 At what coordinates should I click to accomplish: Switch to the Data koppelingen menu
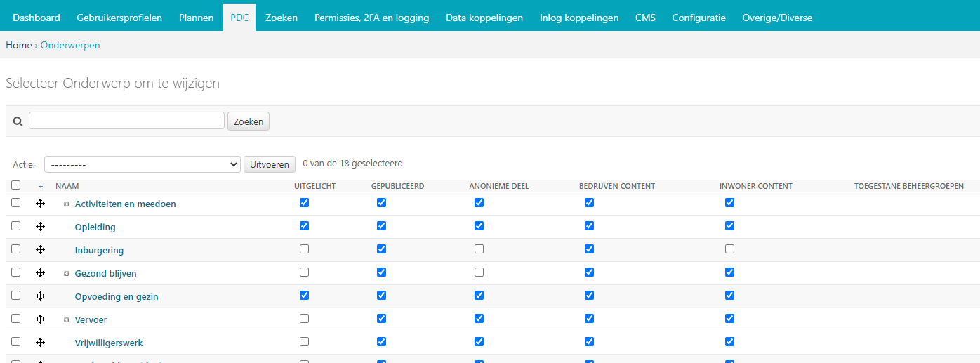tap(484, 18)
